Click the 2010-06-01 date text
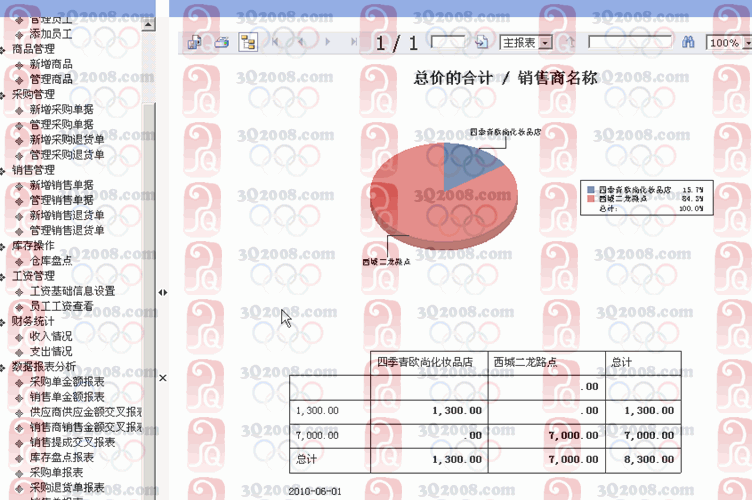This screenshot has width=752, height=500. click(x=315, y=491)
